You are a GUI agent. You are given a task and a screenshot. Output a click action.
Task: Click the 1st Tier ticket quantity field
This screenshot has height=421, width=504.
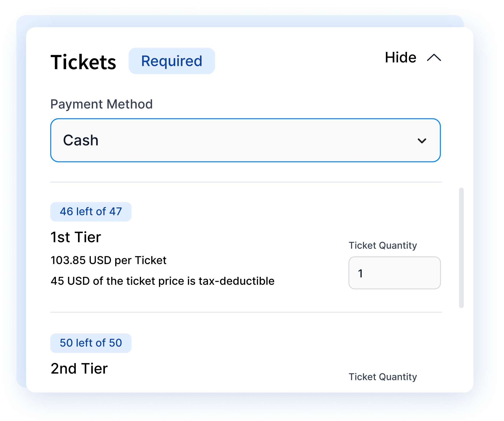pos(394,273)
